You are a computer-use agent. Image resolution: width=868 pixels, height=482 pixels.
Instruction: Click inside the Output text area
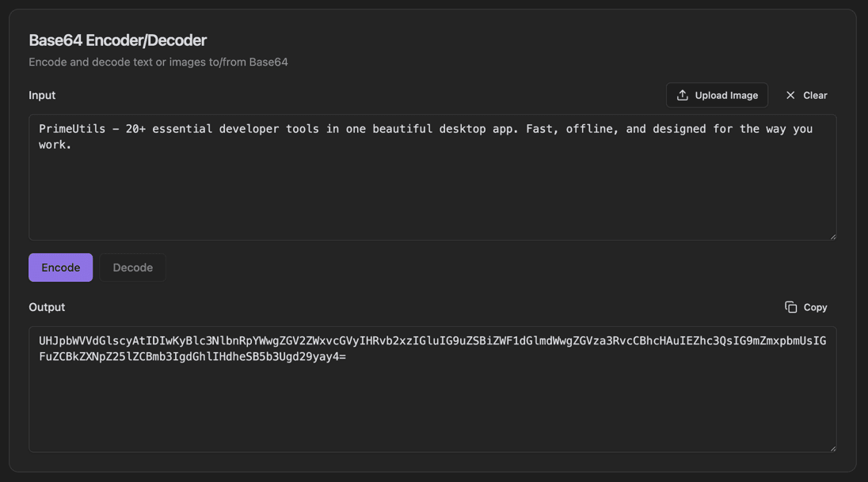[433, 388]
